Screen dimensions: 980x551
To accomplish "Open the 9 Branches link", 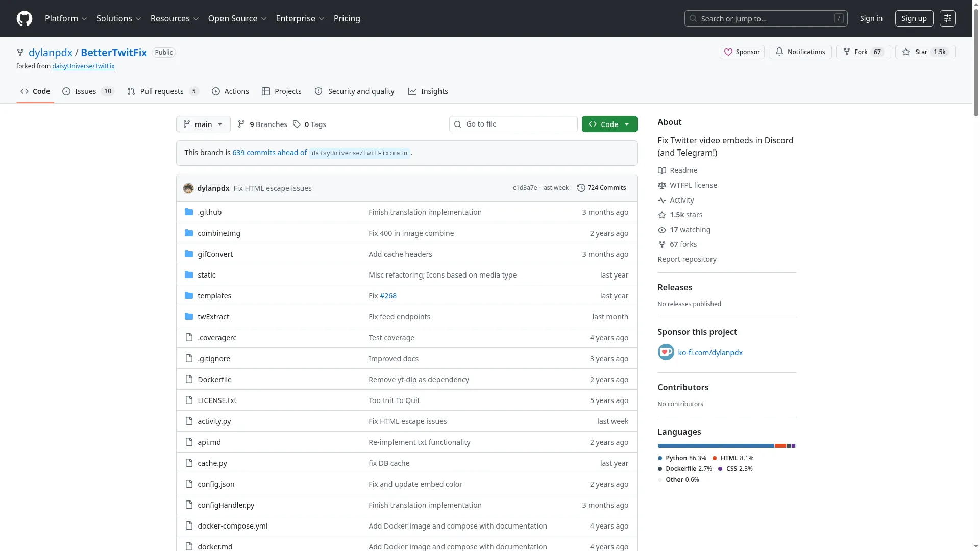I will point(262,124).
